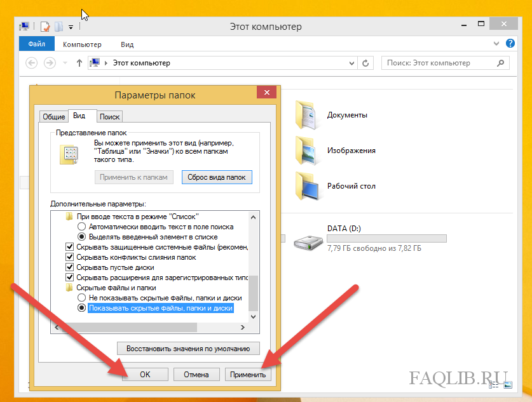Click the Отмена button
The width and height of the screenshot is (532, 402).
pyautogui.click(x=196, y=375)
